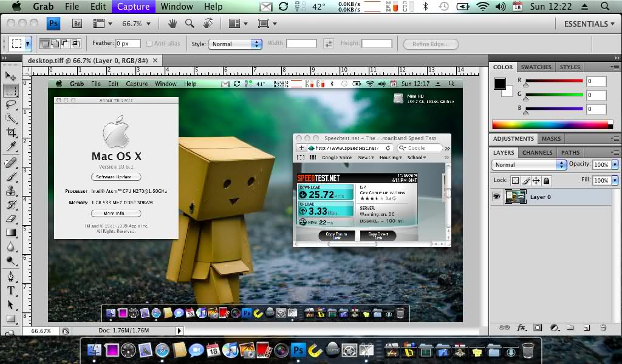Switch to the MASKS tab
This screenshot has width=622, height=364.
(x=551, y=139)
